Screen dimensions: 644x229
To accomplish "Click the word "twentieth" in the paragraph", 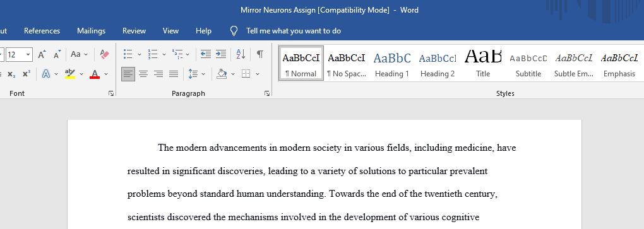I will (443, 194).
